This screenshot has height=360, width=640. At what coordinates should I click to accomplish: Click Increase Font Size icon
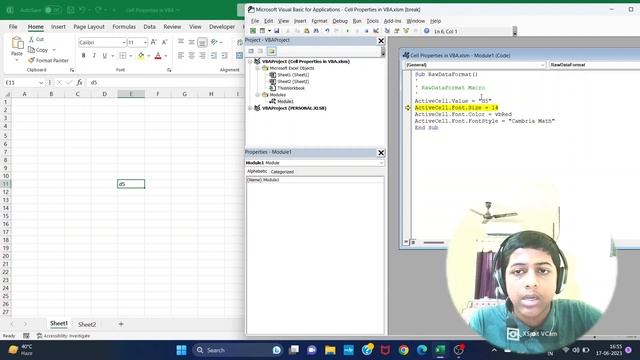153,42
